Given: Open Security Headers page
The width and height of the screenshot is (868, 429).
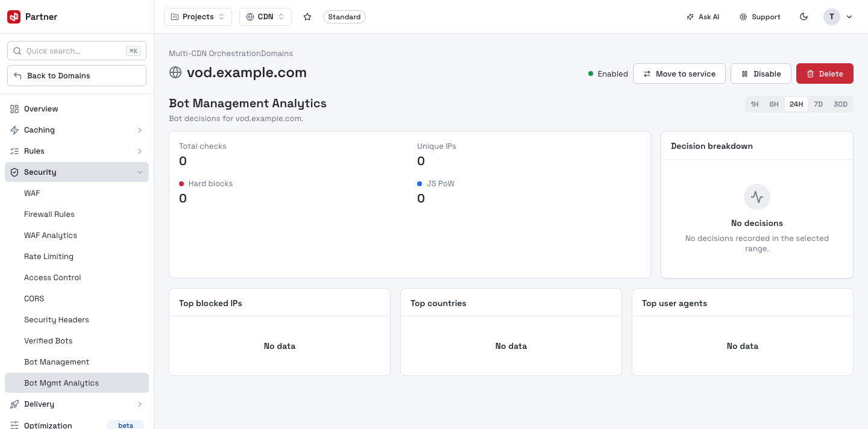Looking at the screenshot, I should [77, 320].
